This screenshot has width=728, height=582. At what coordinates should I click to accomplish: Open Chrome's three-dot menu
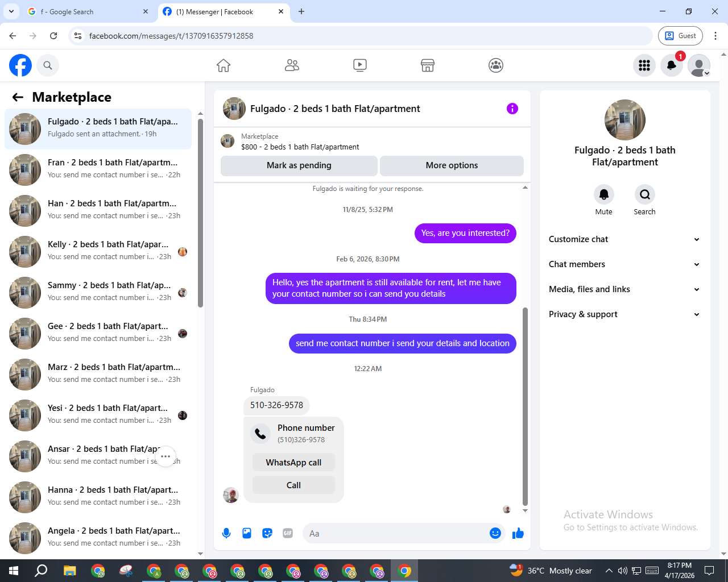point(715,36)
